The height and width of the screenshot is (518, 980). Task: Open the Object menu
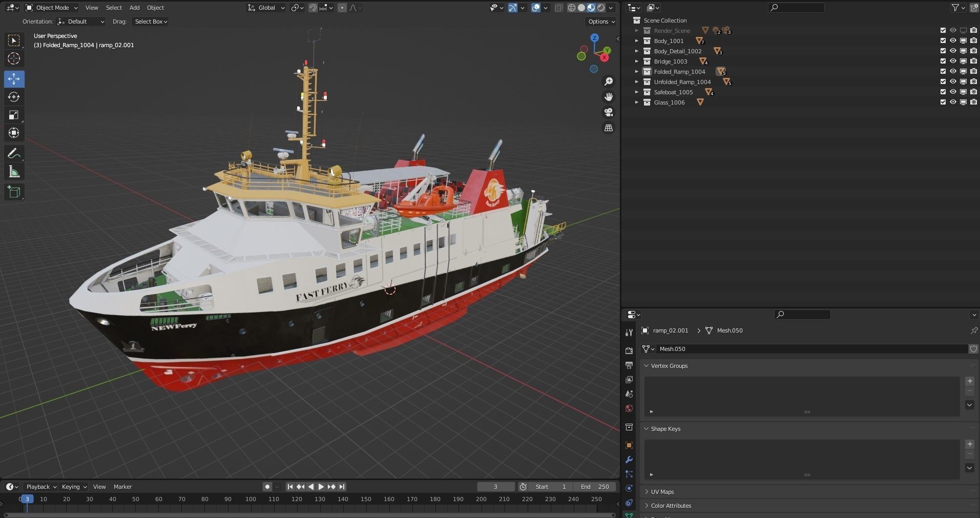[155, 8]
